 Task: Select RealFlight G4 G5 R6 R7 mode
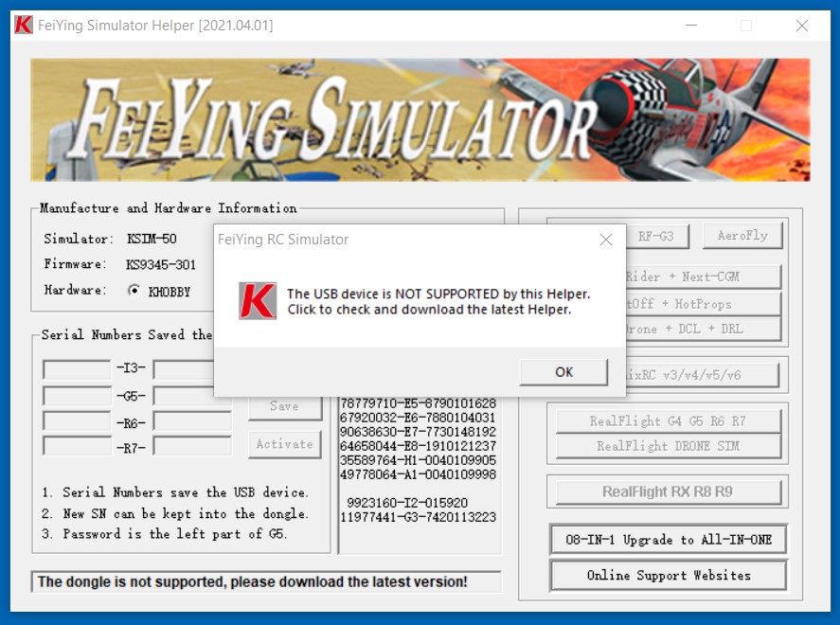point(668,420)
